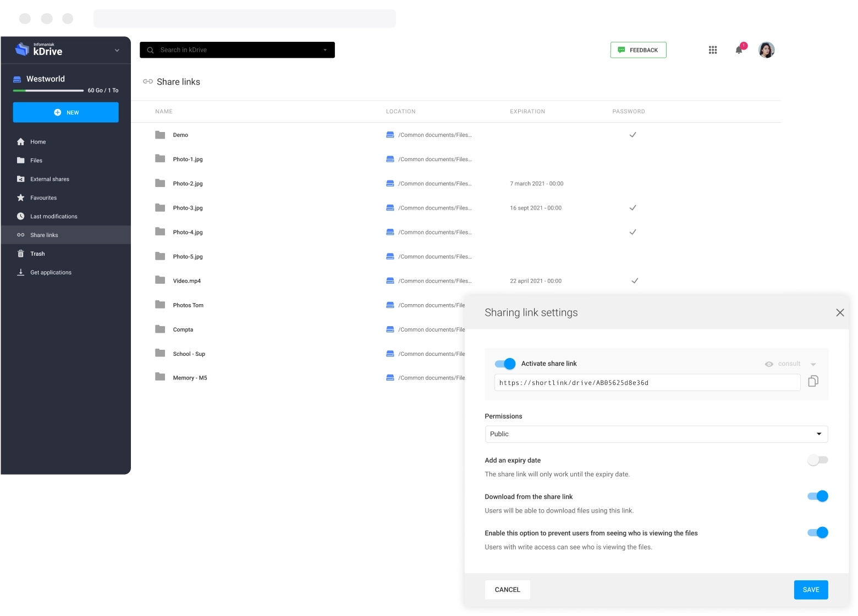Toggle the Activate share link switch
The width and height of the screenshot is (858, 616).
(x=505, y=364)
